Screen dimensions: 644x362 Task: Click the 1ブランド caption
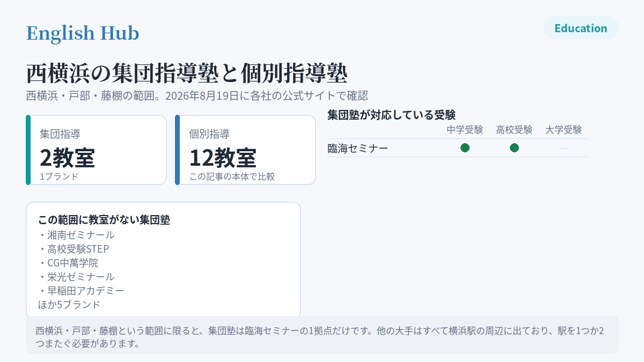[x=59, y=176]
